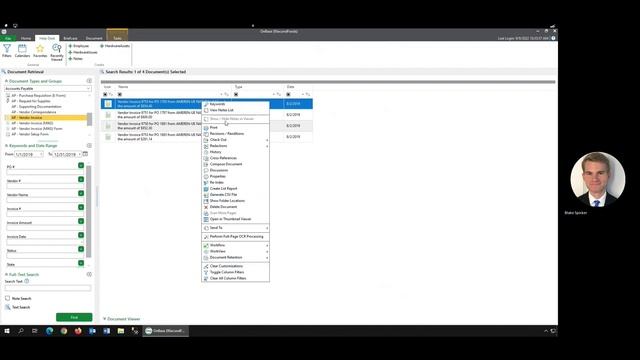The width and height of the screenshot is (640, 360).
Task: Open Microsoft Edge from taskbar
Action: (49, 331)
